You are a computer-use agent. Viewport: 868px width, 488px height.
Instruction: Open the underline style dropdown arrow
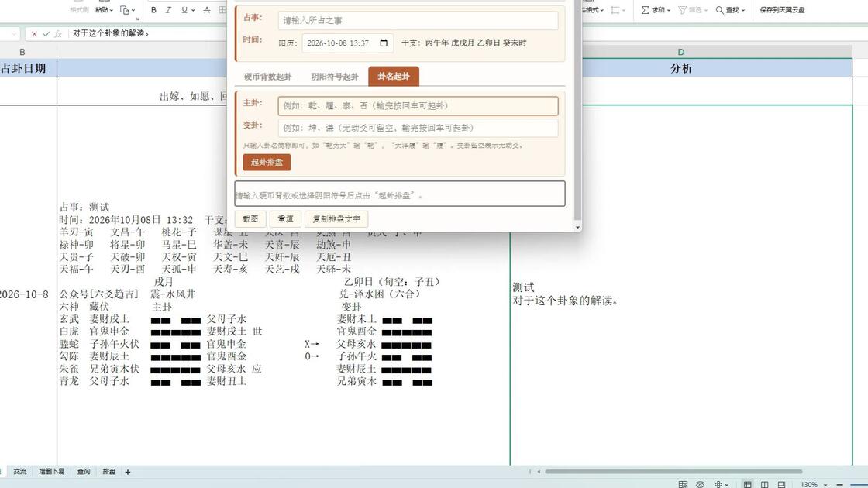tap(193, 11)
